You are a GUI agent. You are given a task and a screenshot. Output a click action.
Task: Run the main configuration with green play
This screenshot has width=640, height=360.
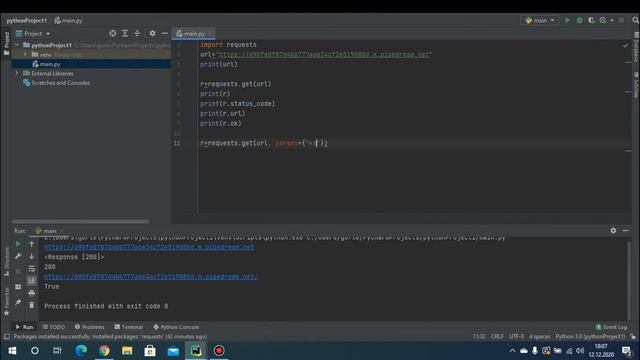pyautogui.click(x=567, y=20)
